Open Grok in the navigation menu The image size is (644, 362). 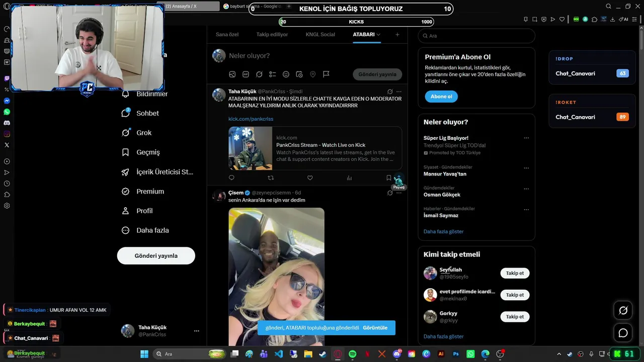pos(136,133)
